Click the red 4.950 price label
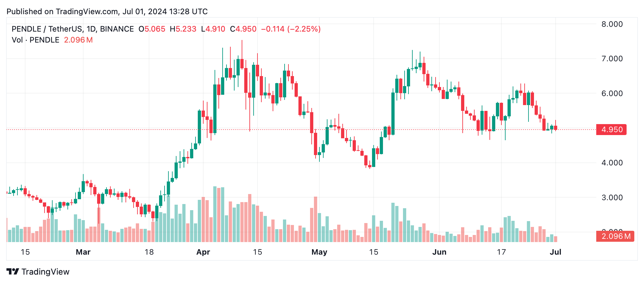This screenshot has height=283, width=644. pyautogui.click(x=611, y=130)
